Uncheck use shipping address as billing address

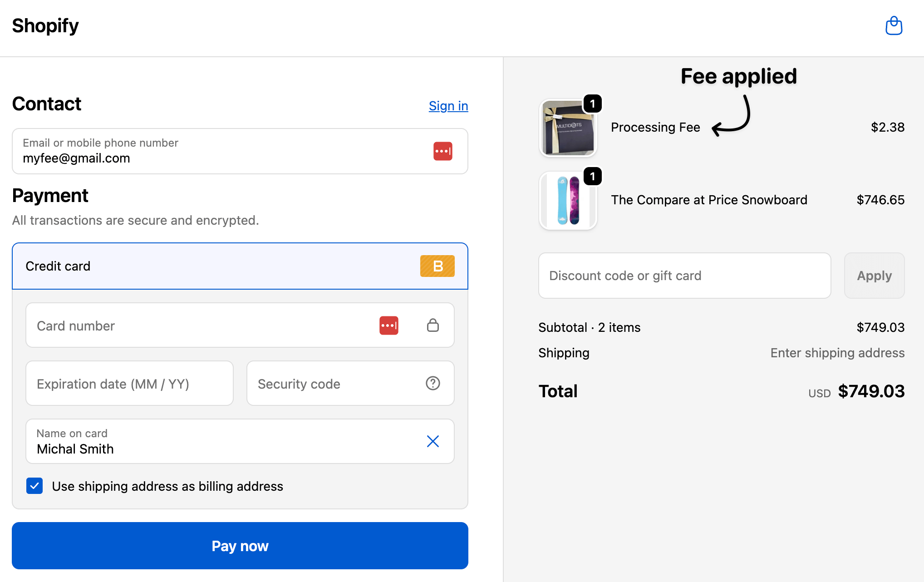34,486
